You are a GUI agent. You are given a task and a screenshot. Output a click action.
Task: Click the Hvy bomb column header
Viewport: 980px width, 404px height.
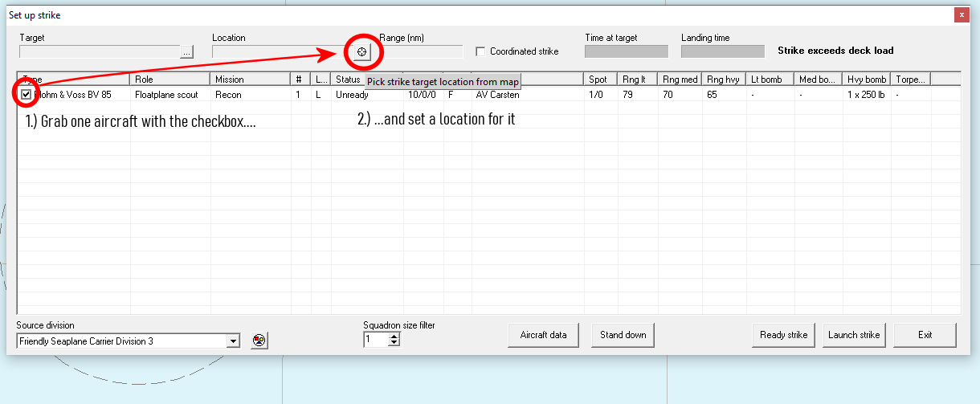pos(866,80)
